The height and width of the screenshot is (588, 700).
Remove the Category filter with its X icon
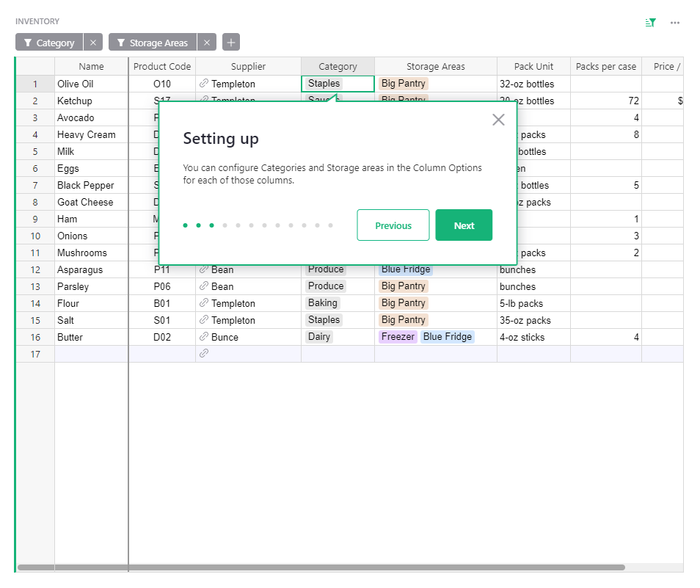click(93, 42)
